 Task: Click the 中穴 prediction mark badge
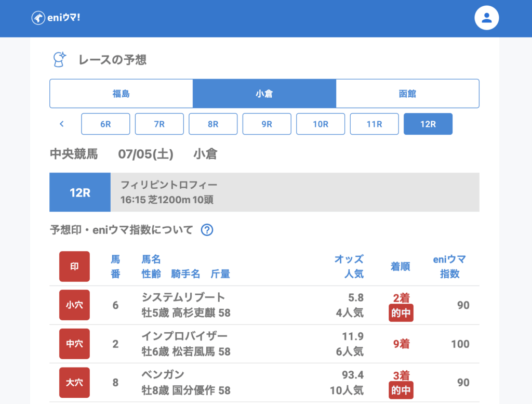pyautogui.click(x=74, y=344)
